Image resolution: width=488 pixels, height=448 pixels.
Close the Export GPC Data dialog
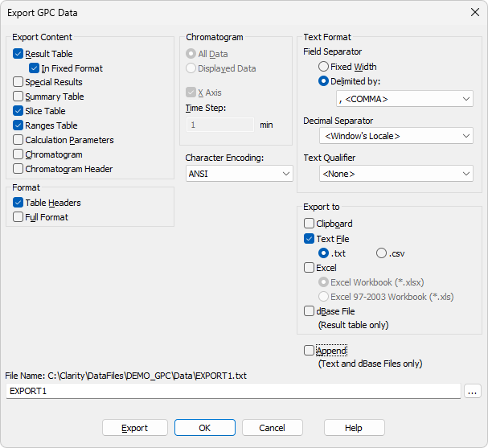475,12
